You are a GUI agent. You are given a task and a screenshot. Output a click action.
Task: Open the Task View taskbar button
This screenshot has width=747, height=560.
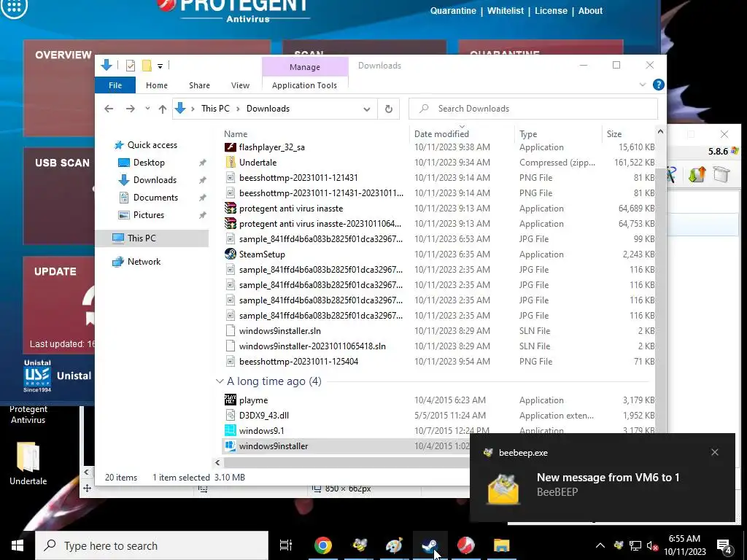pos(286,545)
